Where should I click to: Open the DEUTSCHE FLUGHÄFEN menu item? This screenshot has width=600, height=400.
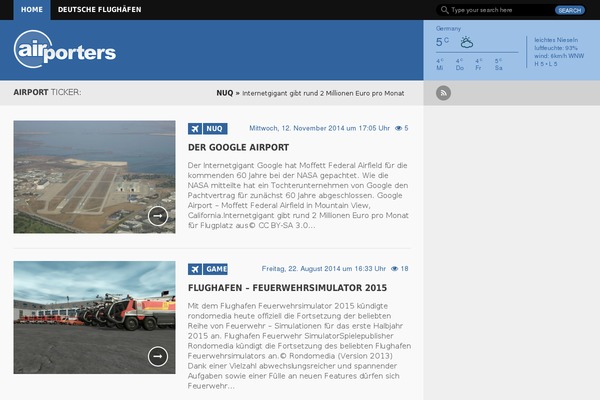coord(99,10)
